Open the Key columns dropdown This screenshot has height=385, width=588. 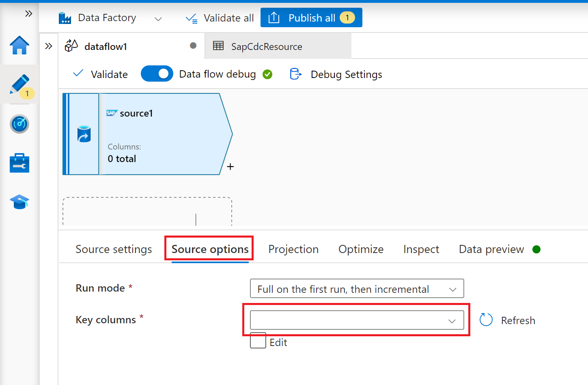point(356,320)
